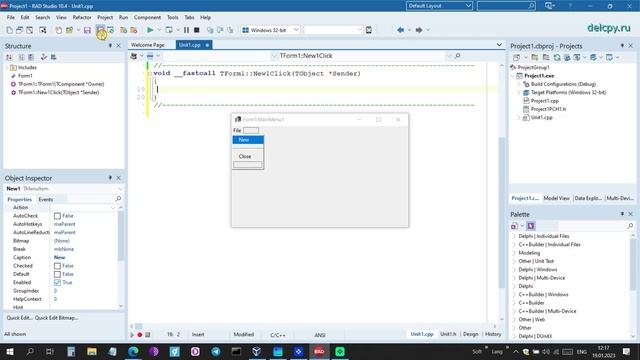
Task: Click the green Run button in toolbar
Action: pos(150,30)
